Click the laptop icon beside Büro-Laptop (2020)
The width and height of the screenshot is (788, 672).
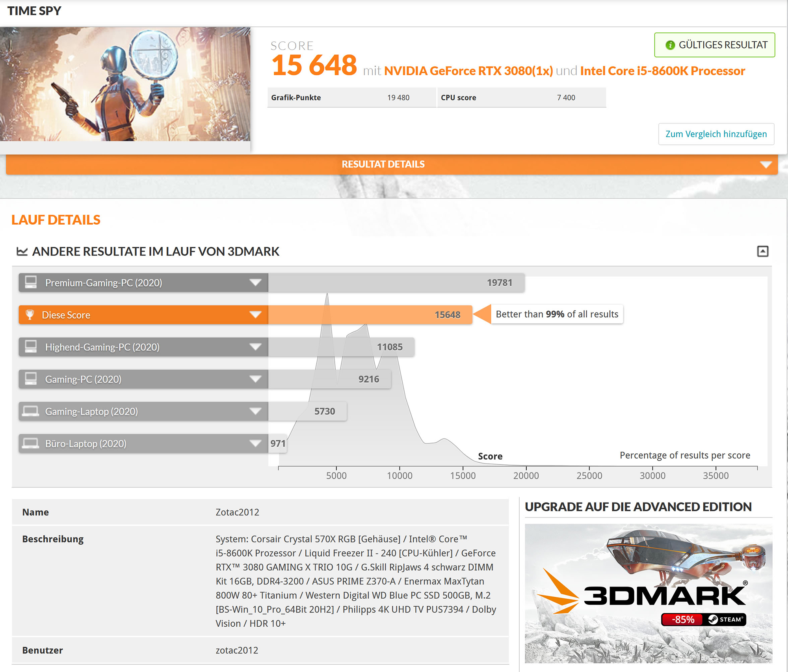pyautogui.click(x=30, y=443)
